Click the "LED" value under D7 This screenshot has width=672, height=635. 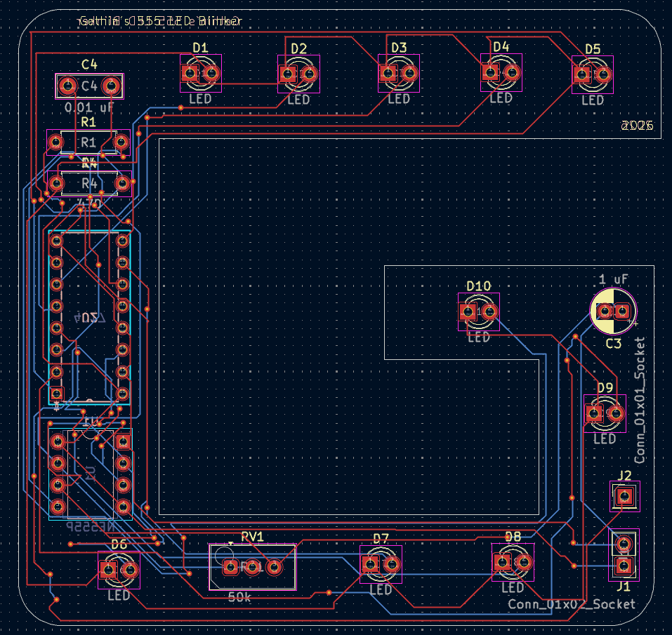(x=381, y=590)
